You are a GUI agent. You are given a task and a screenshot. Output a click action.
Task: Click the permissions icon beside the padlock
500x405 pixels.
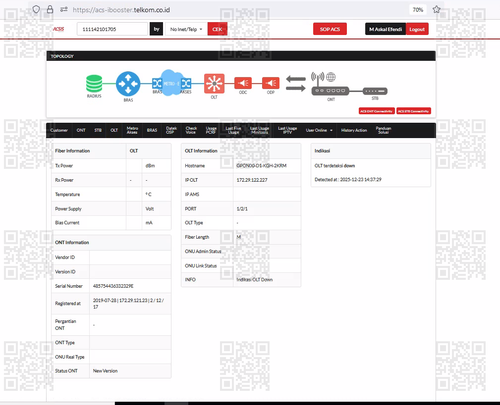click(x=64, y=9)
